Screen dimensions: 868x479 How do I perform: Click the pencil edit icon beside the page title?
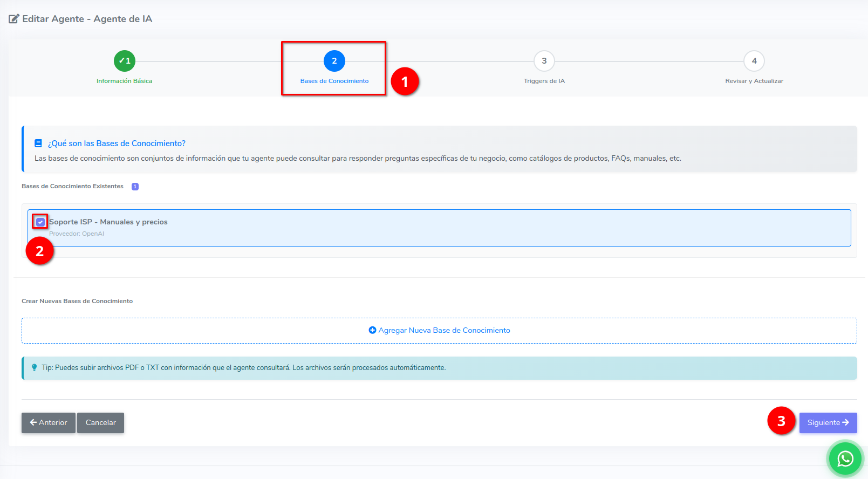(14, 19)
